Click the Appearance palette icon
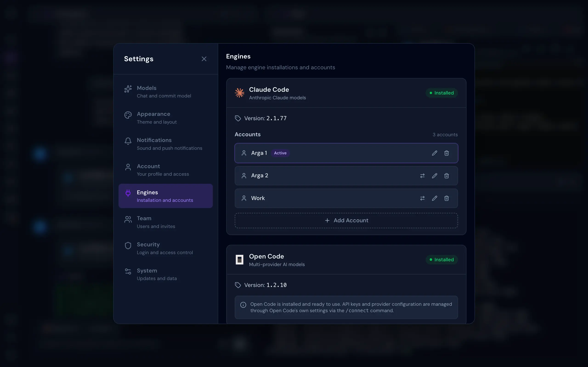 click(x=128, y=115)
